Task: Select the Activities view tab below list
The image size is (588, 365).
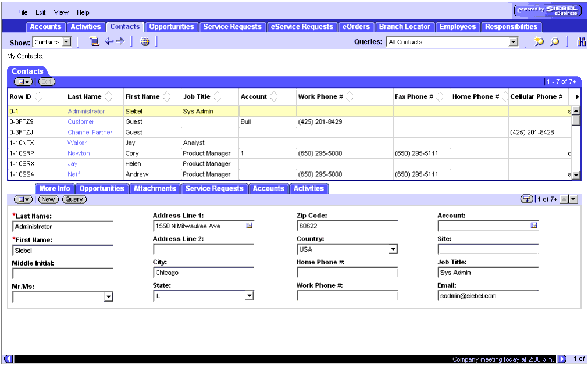Action: [x=309, y=188]
